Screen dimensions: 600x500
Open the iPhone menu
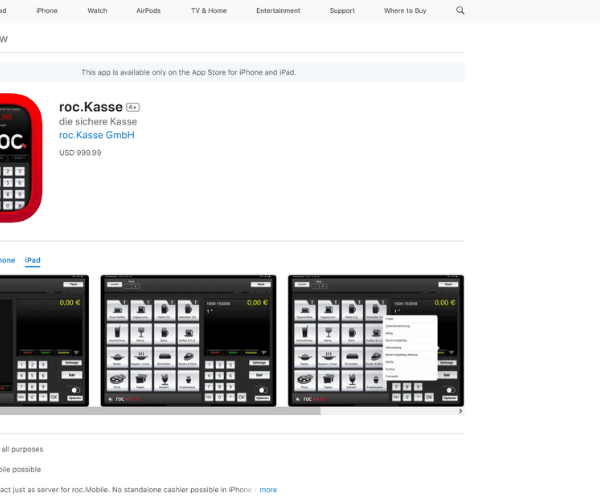point(47,11)
